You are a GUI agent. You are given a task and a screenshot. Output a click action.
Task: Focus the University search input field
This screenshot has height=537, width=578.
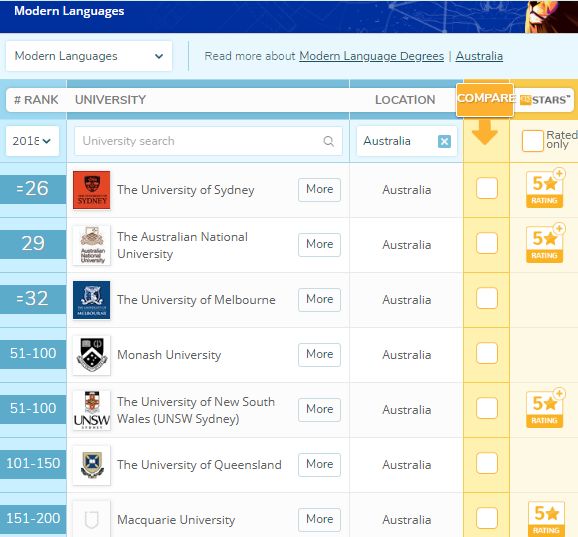(208, 141)
